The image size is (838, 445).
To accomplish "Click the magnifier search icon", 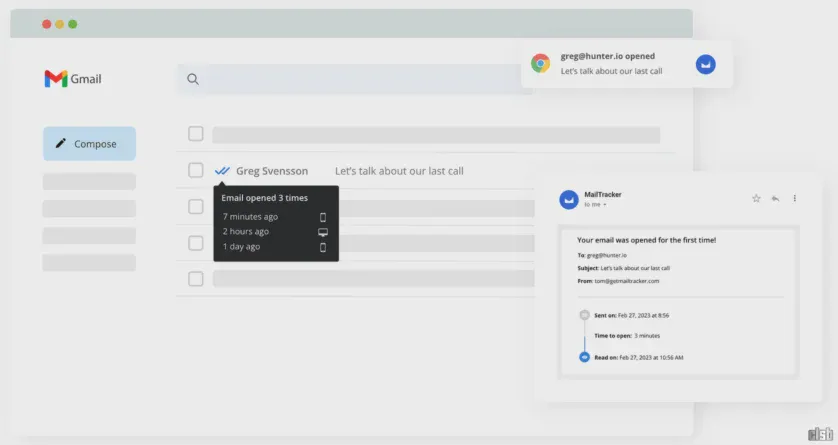I will (193, 80).
